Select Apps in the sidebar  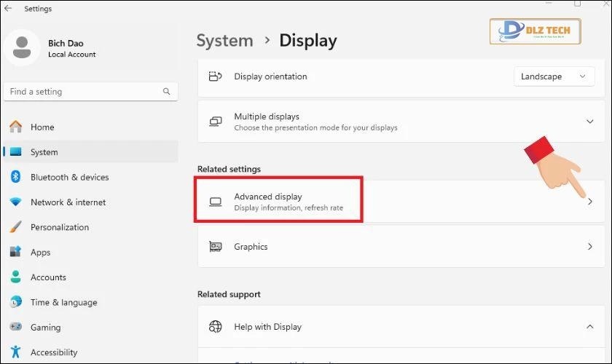[40, 253]
